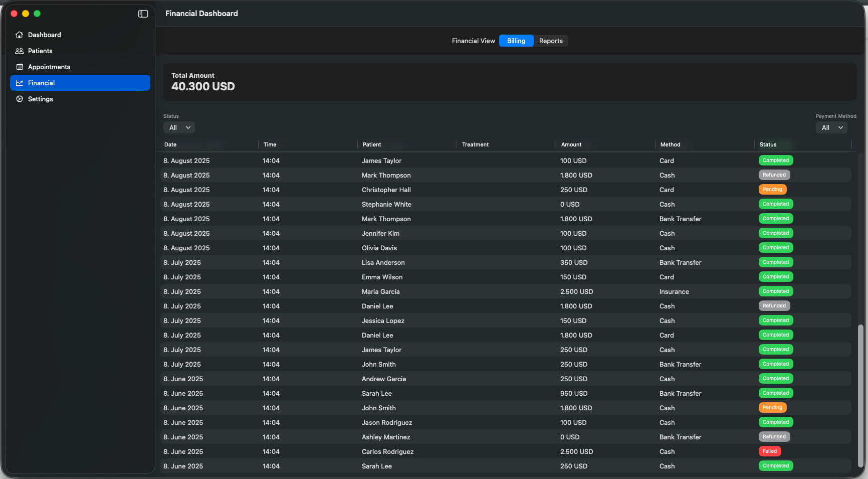This screenshot has width=868, height=479.
Task: Click the Payment Method chevron arrow
Action: coord(840,127)
